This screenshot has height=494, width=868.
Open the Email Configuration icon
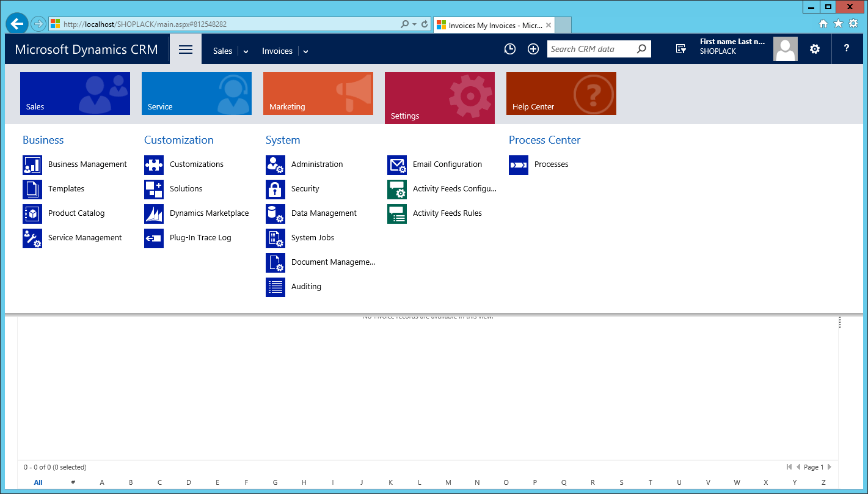pyautogui.click(x=397, y=164)
